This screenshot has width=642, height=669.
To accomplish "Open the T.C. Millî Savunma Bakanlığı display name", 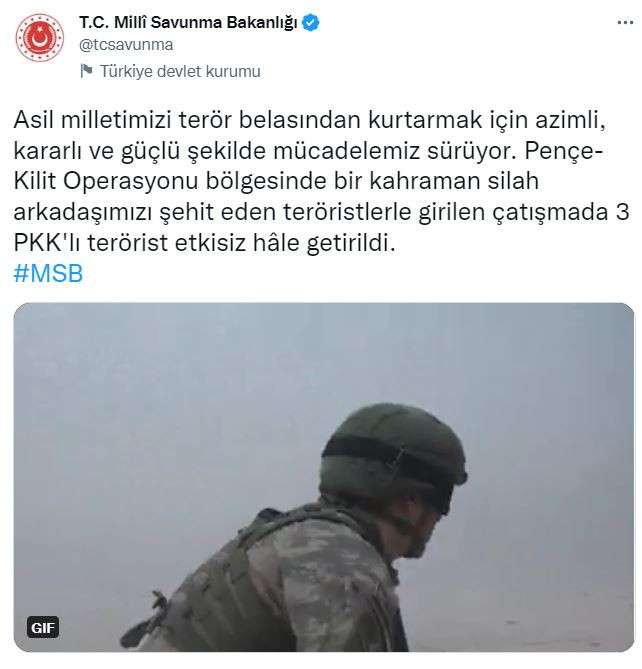I will click(188, 22).
